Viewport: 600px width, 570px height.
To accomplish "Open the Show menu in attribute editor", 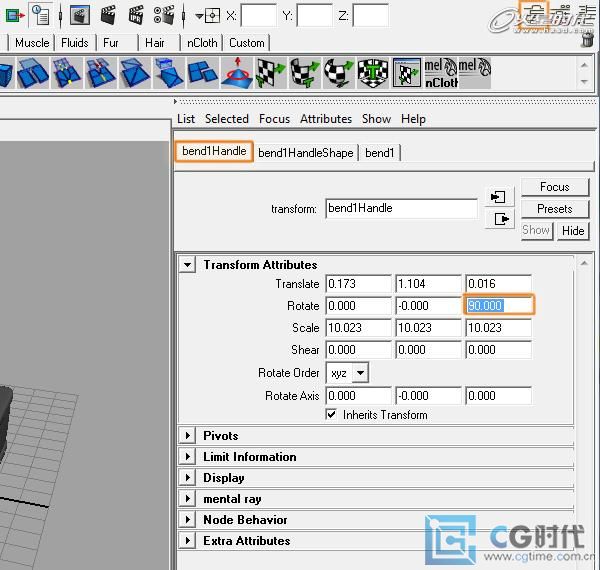I will pos(377,119).
